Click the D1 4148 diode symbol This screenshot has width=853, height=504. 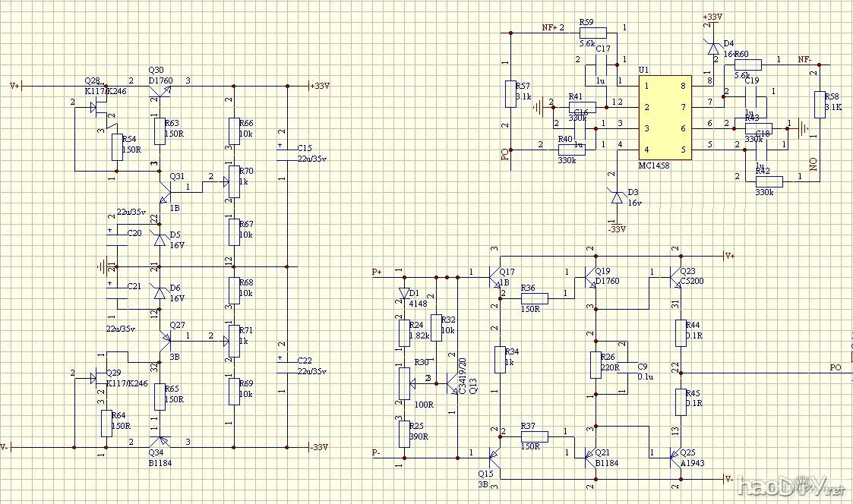pyautogui.click(x=402, y=294)
